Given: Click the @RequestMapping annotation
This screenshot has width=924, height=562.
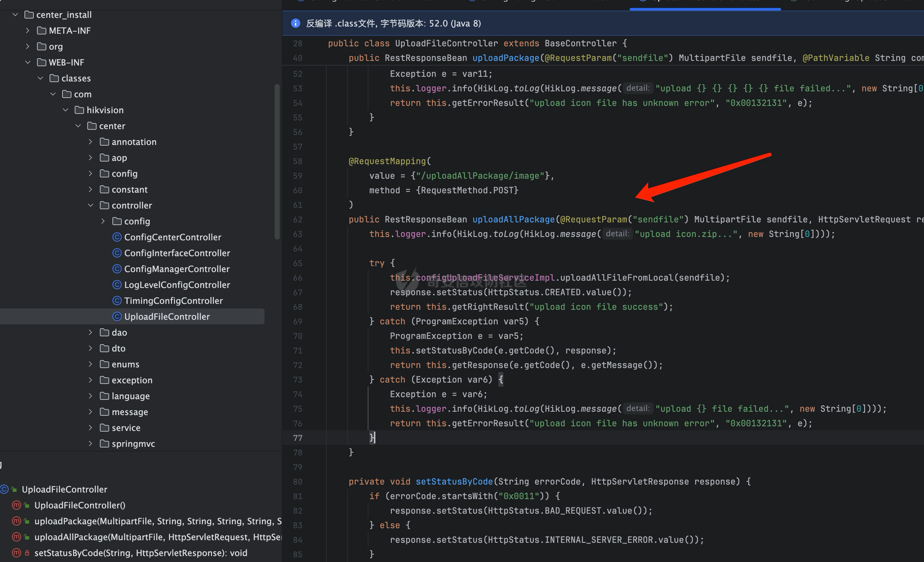Looking at the screenshot, I should [x=387, y=161].
